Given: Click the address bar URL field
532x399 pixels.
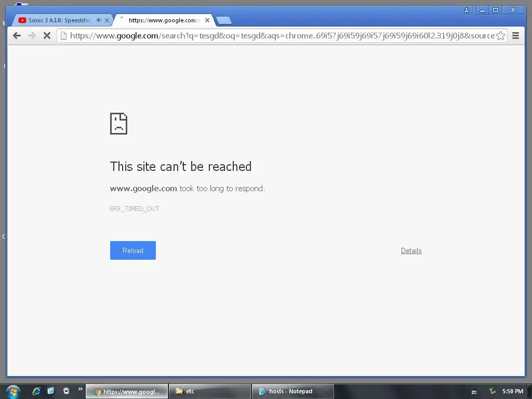Looking at the screenshot, I should 282,36.
